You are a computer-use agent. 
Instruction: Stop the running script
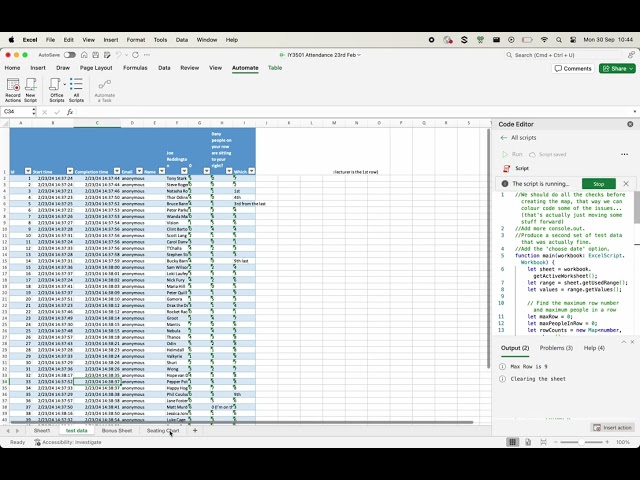click(x=598, y=184)
